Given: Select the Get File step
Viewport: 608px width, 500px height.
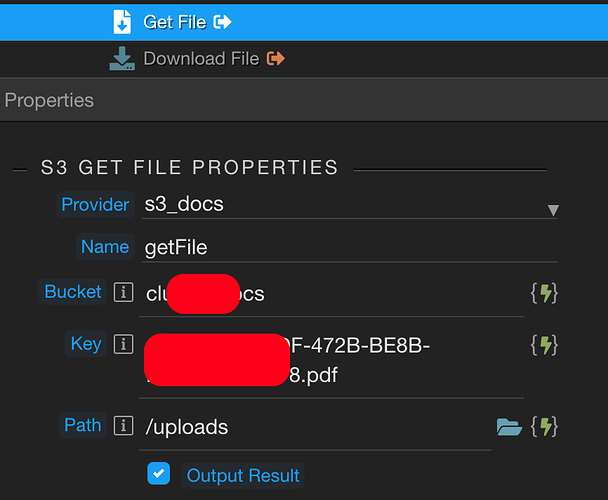Looking at the screenshot, I should [304, 22].
